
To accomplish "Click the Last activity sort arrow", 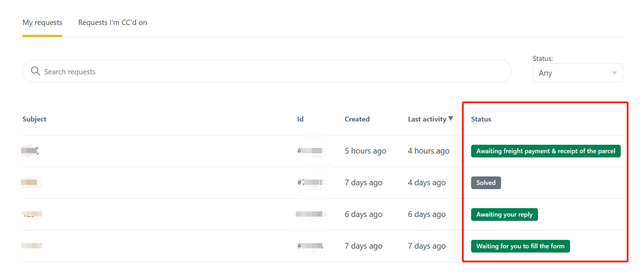I will click(451, 119).
